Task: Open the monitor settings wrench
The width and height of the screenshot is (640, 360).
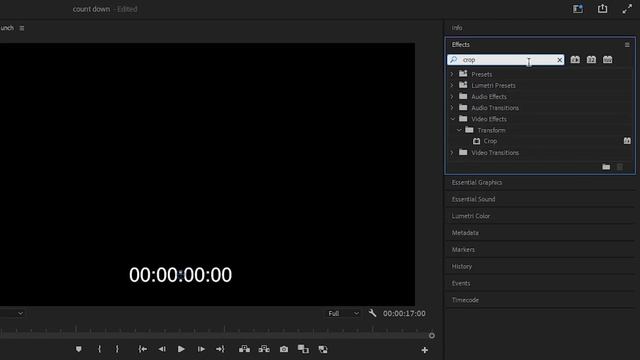Action: click(372, 313)
